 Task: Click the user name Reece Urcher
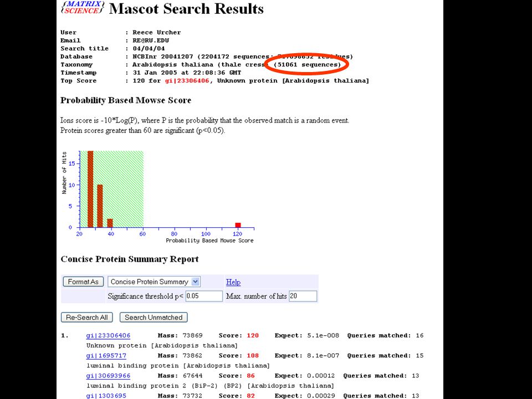(157, 33)
